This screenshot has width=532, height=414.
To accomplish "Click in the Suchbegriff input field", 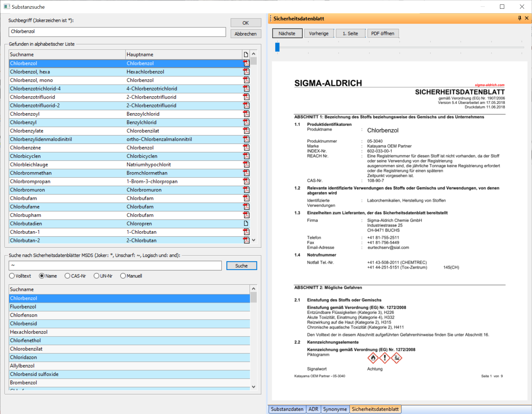I will 117,32.
